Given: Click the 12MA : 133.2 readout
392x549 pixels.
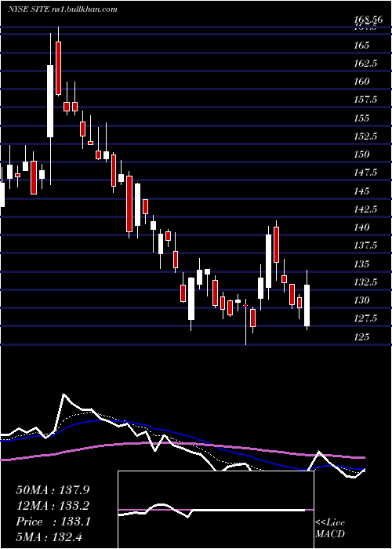Looking at the screenshot, I should coord(53,506).
